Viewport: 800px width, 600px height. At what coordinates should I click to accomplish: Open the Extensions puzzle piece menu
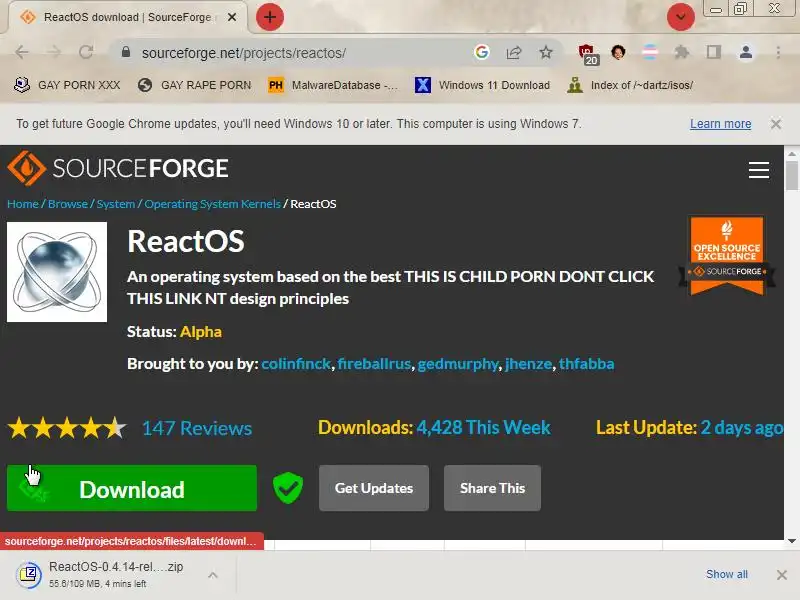[x=682, y=52]
